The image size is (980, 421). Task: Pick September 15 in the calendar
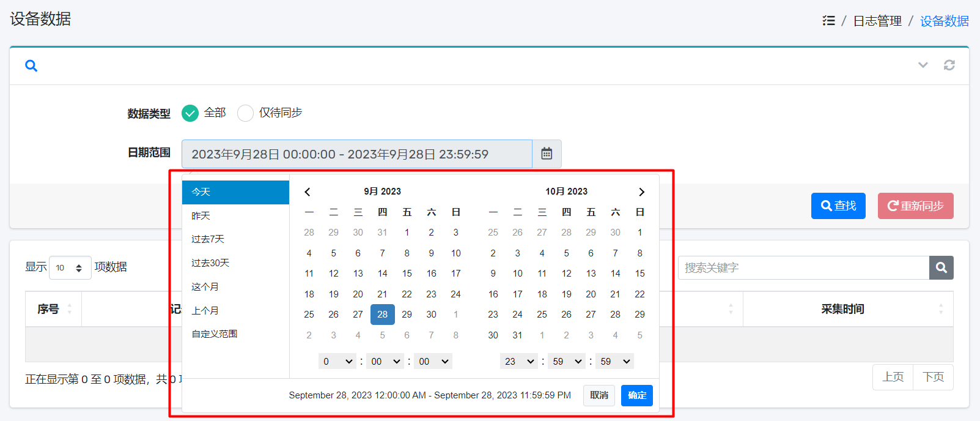point(407,274)
